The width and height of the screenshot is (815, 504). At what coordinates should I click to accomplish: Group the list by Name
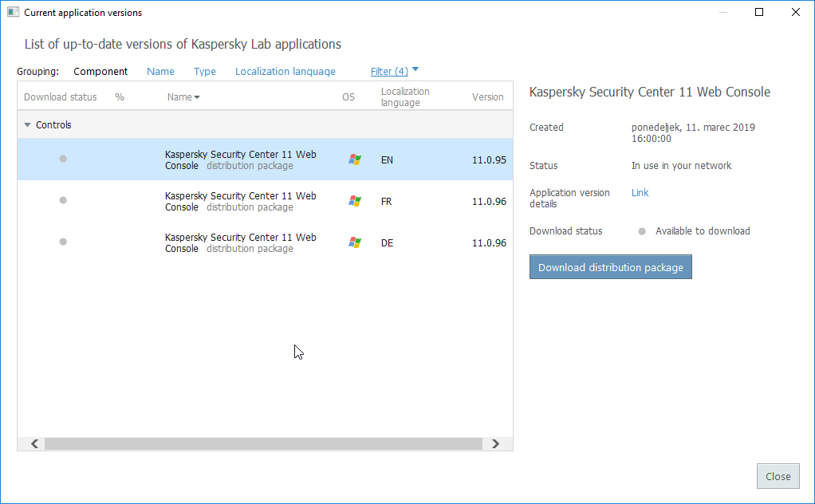tap(160, 71)
